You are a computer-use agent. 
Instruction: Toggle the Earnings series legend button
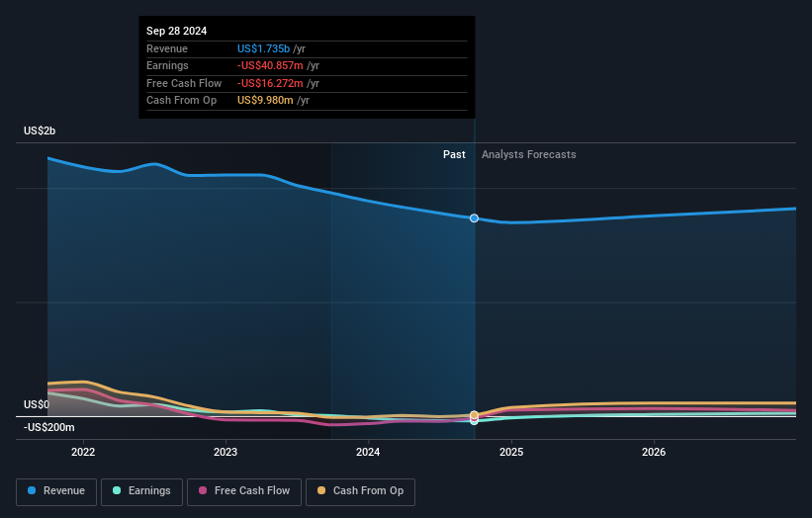141,491
